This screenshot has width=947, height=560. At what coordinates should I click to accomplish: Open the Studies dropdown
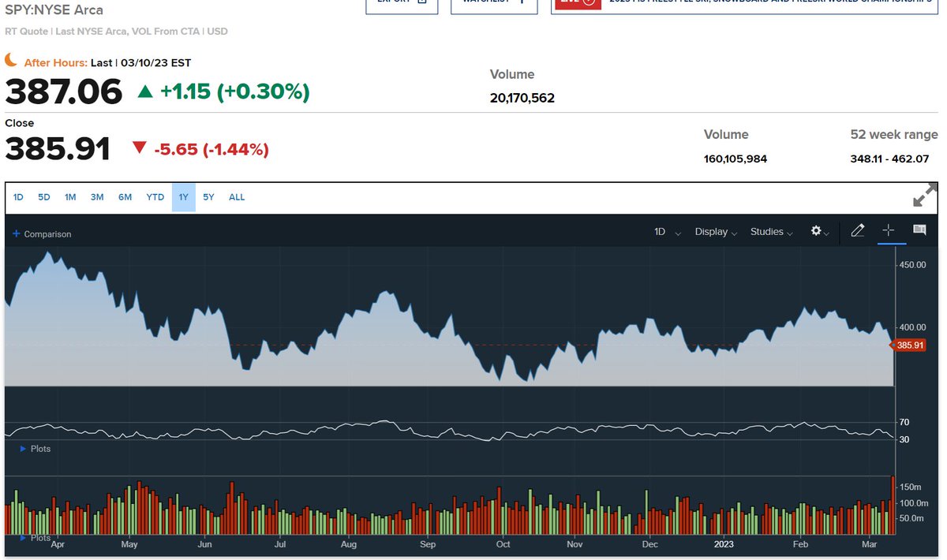772,232
